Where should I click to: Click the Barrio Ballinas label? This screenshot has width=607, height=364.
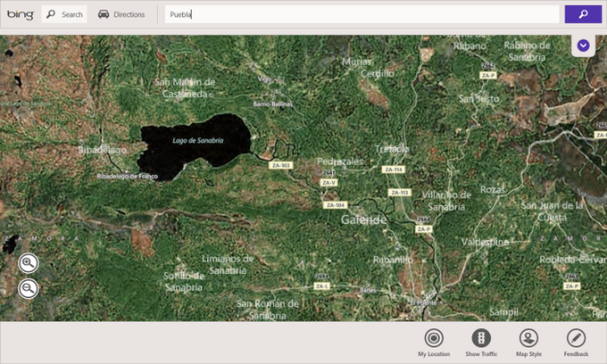point(273,104)
